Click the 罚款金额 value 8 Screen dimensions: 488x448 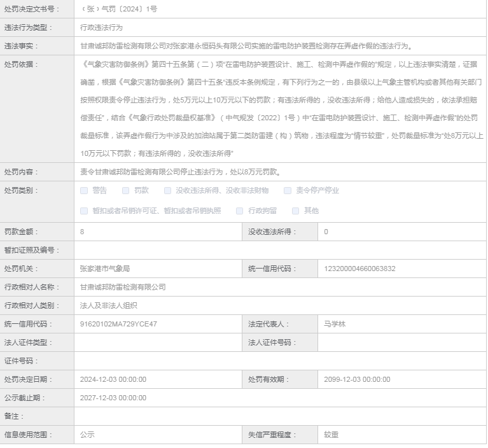tap(82, 232)
